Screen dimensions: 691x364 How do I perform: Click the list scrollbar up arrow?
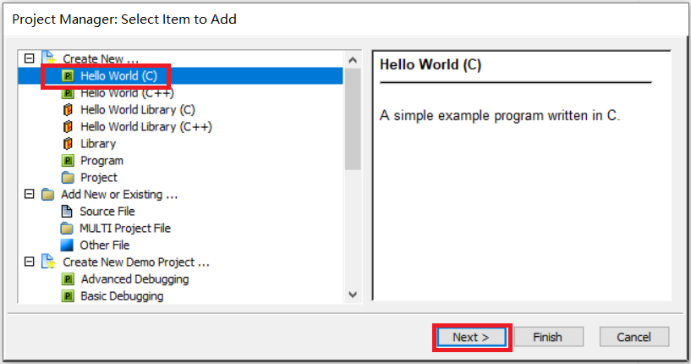pyautogui.click(x=353, y=60)
